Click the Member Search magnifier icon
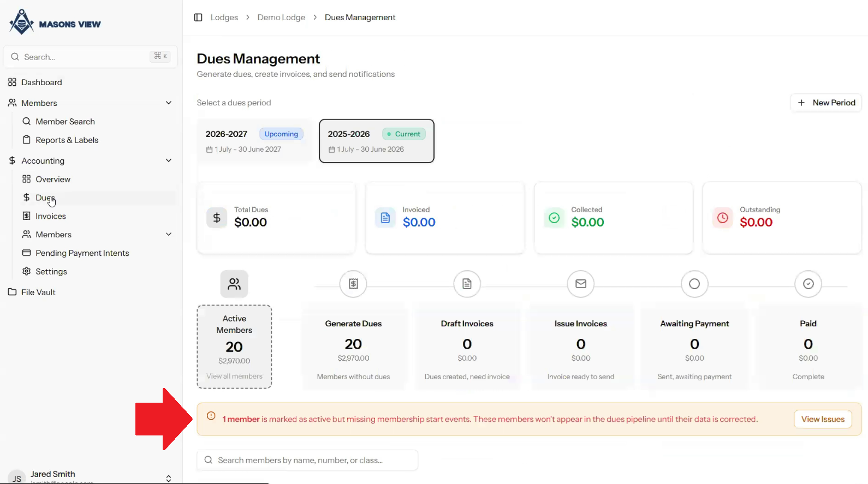 [26, 122]
